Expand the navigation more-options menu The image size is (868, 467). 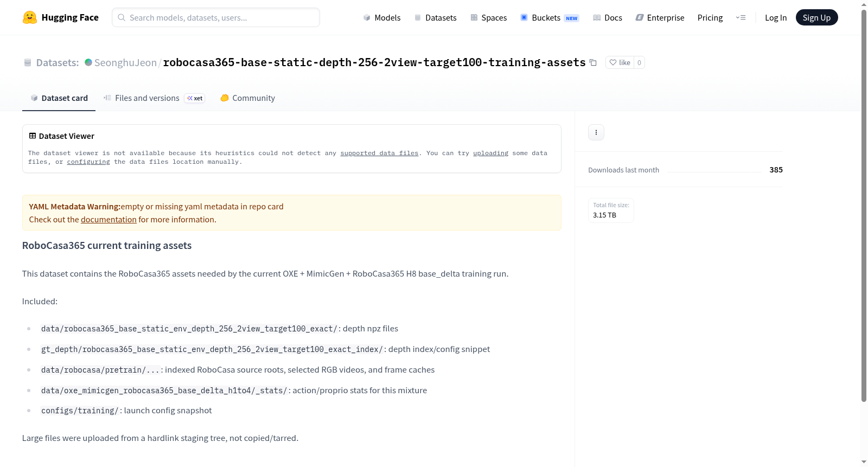click(741, 17)
